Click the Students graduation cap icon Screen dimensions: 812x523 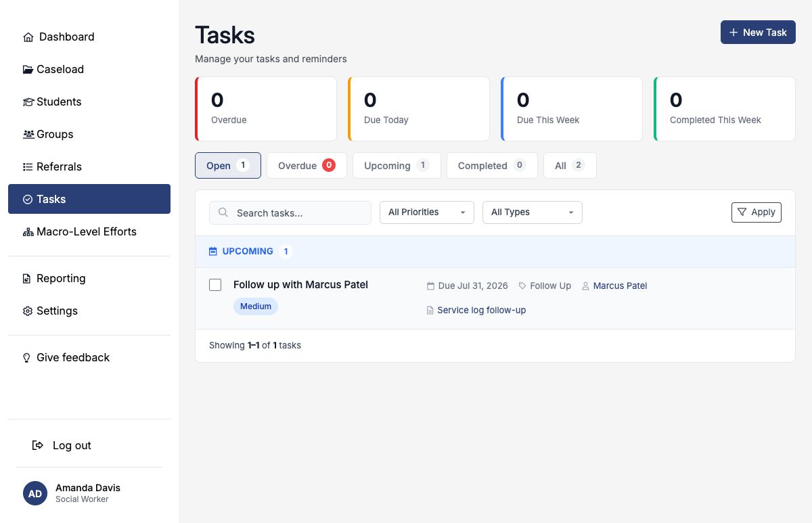click(x=28, y=102)
